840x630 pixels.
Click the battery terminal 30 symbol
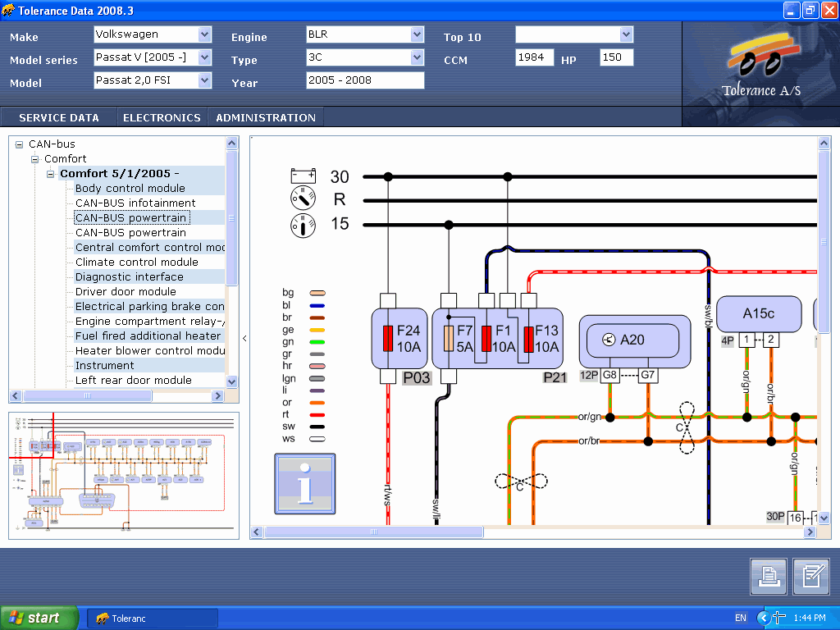pos(304,176)
